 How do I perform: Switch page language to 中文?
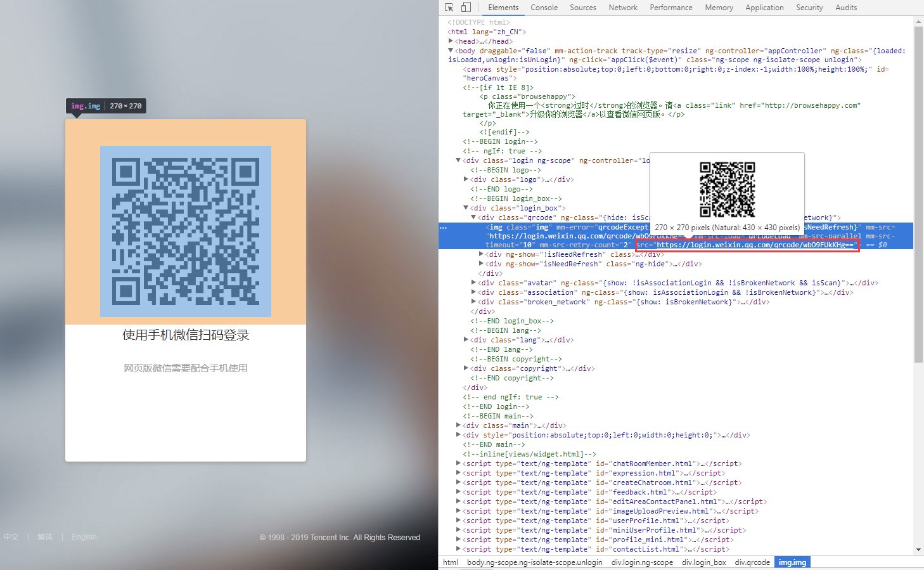coord(11,537)
